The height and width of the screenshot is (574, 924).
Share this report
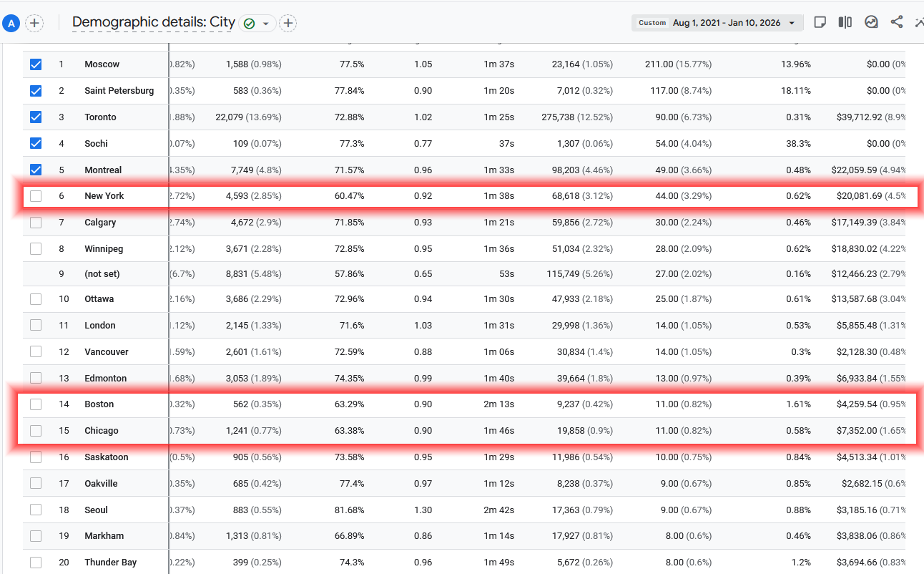pos(897,22)
